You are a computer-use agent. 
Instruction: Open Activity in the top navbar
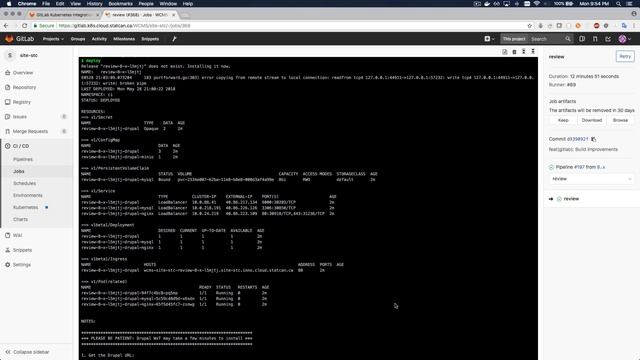pyautogui.click(x=99, y=39)
